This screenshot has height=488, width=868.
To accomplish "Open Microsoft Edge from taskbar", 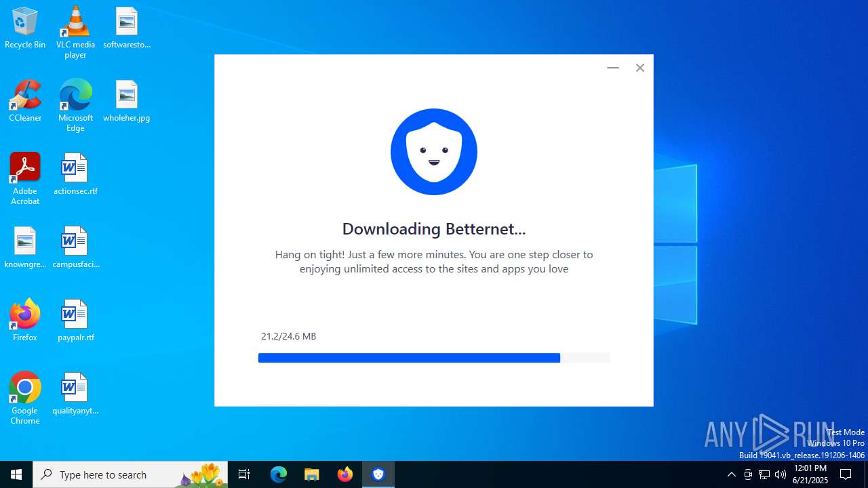I will [279, 474].
